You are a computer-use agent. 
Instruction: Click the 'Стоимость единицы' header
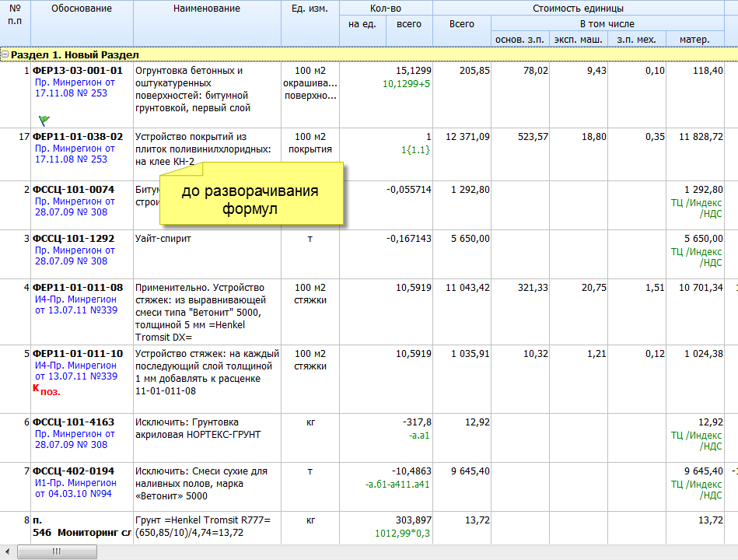tap(579, 9)
